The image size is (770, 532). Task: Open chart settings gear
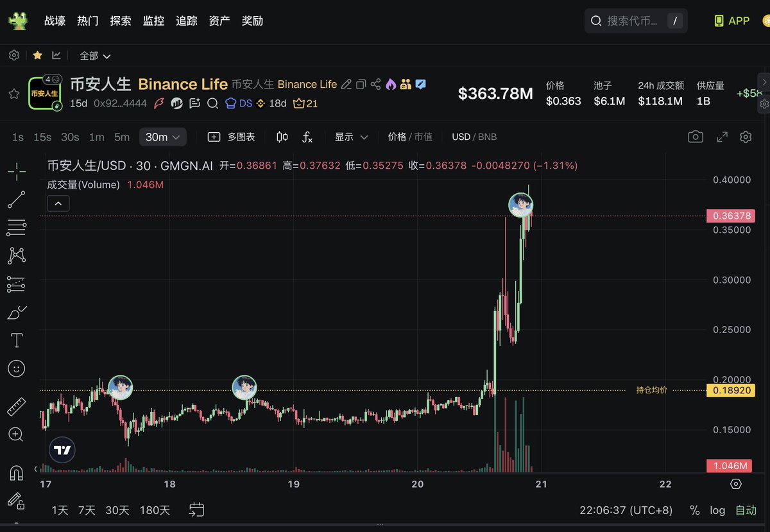click(745, 137)
